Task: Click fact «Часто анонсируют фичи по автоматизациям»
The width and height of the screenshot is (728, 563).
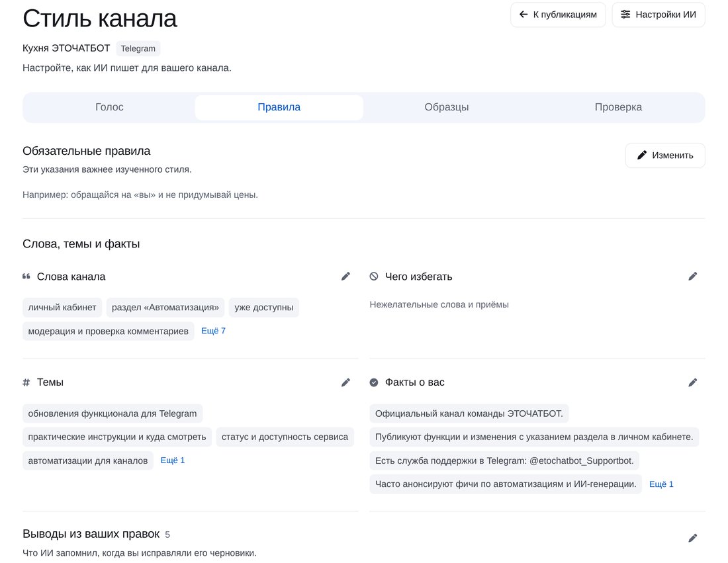Action: (506, 484)
